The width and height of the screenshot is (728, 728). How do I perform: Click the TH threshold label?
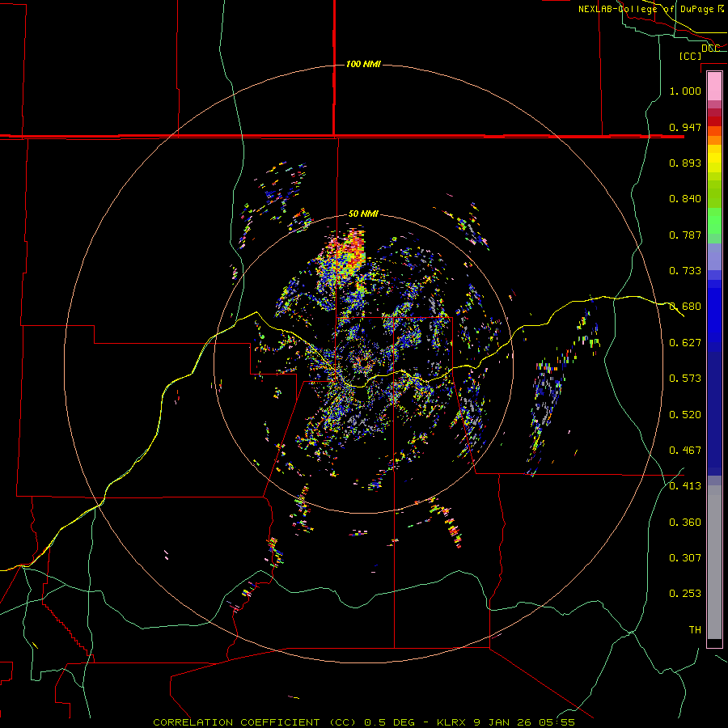click(x=695, y=630)
